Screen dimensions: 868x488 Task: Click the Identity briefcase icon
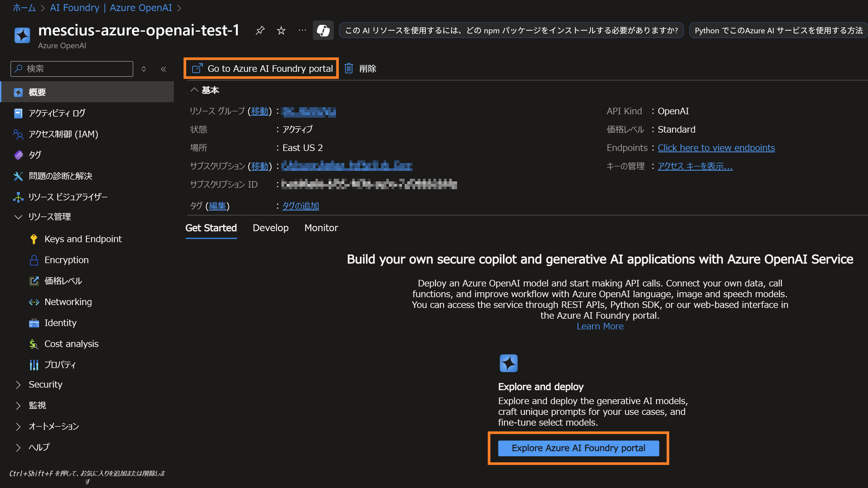coord(34,323)
